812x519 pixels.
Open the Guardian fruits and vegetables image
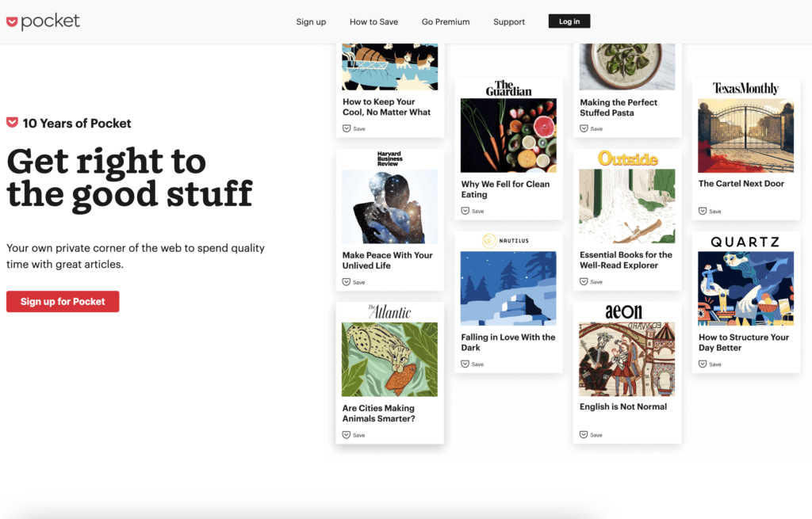[x=508, y=135]
